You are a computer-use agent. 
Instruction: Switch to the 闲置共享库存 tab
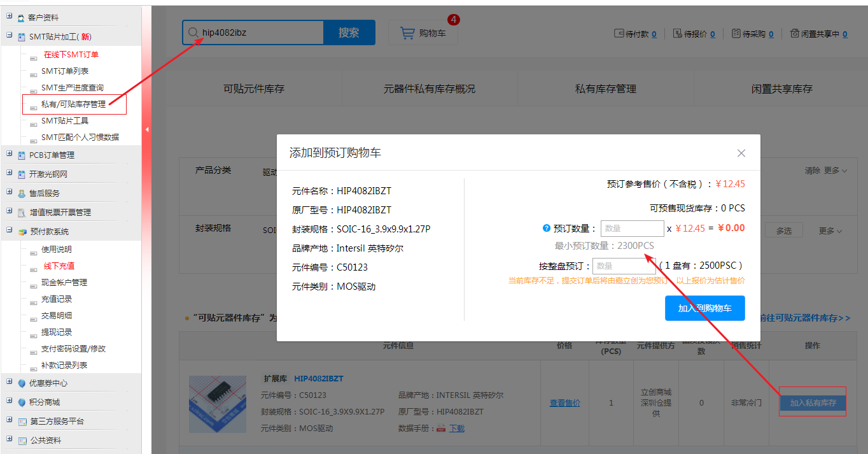click(x=781, y=89)
